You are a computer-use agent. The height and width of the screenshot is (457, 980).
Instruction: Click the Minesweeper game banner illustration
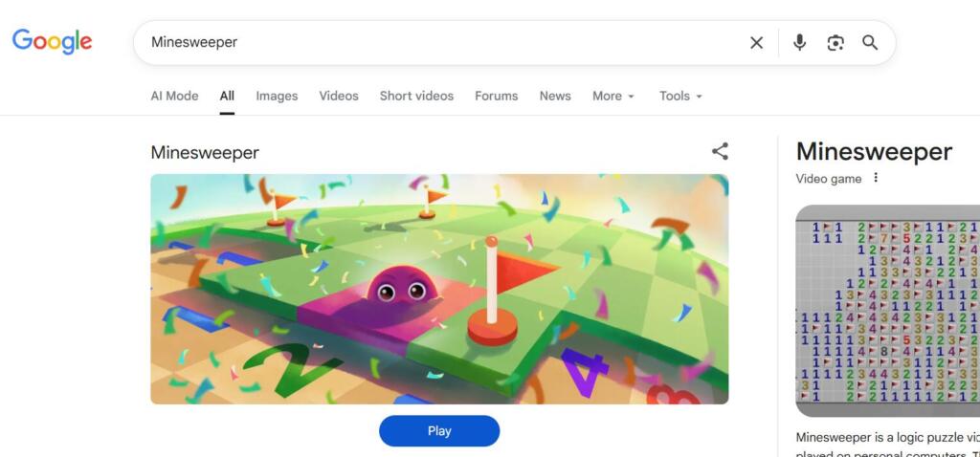click(x=439, y=289)
